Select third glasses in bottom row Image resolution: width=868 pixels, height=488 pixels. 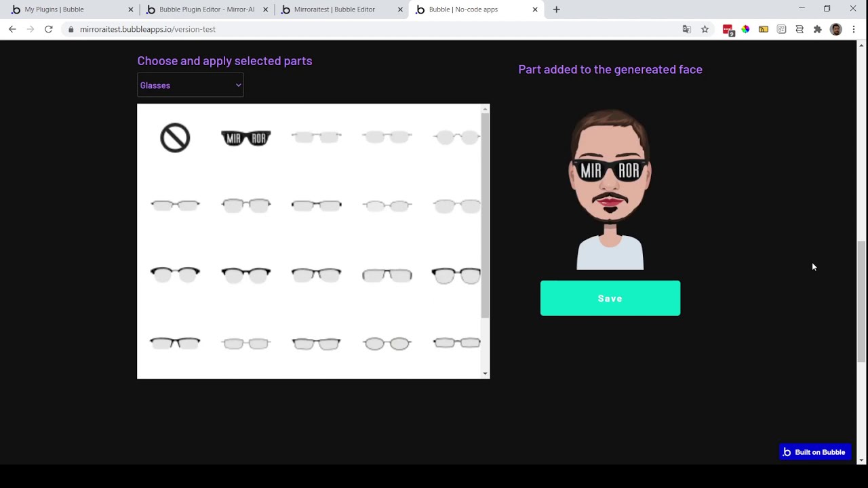point(317,344)
